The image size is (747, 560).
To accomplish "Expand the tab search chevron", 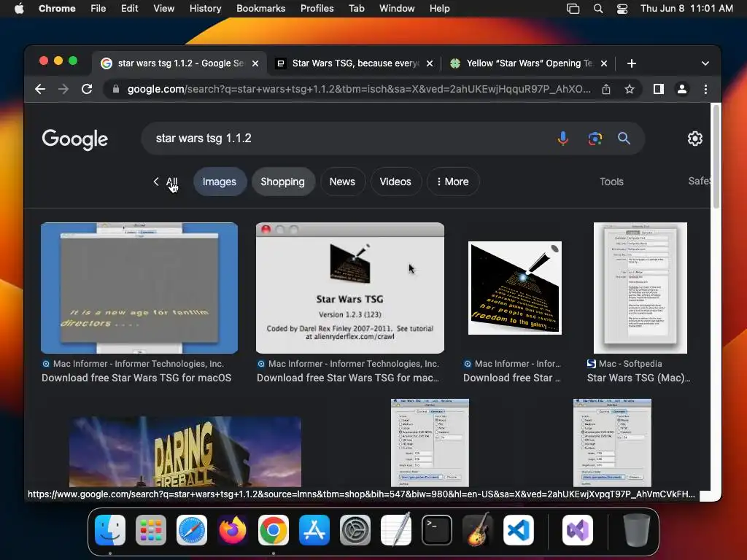I will 705,63.
